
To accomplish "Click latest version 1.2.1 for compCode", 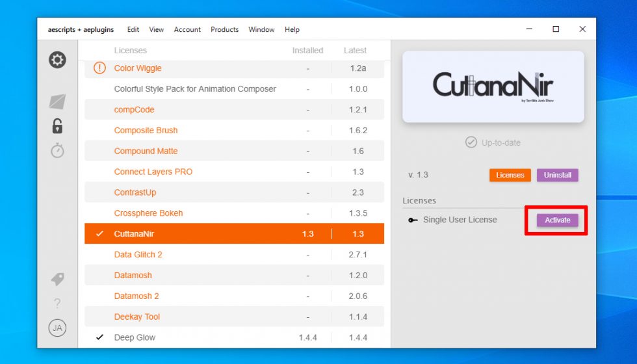I will tap(358, 109).
